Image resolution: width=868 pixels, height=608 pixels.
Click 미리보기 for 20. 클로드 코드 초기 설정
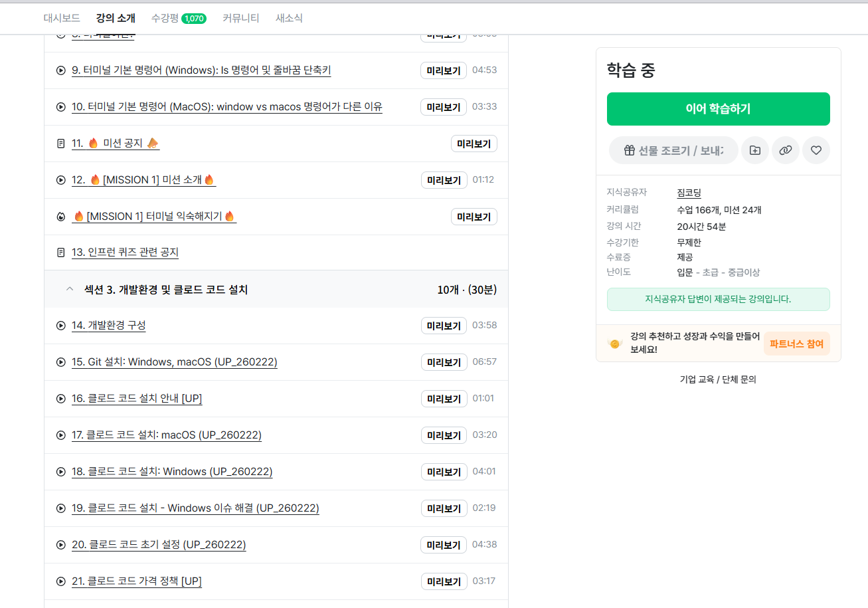click(444, 545)
